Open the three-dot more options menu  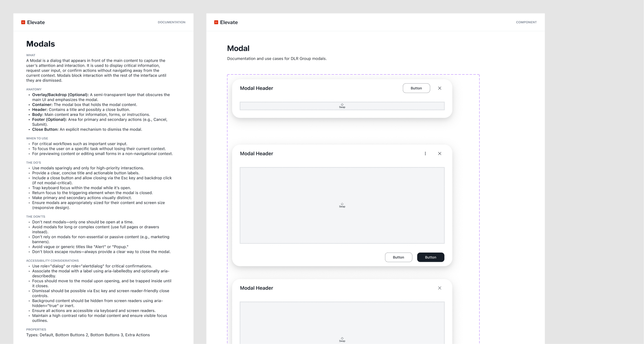pos(425,154)
